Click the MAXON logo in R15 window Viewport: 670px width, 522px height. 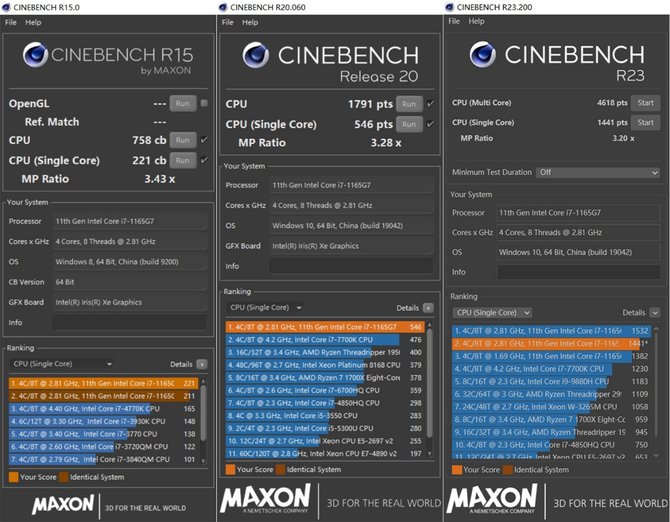pos(63,504)
